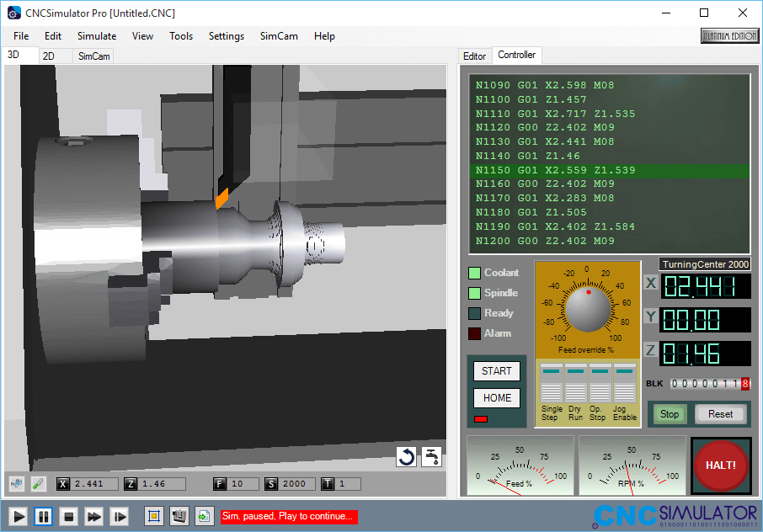763x532 pixels.
Task: Toggle the Op. Stop switch
Action: tap(600, 382)
